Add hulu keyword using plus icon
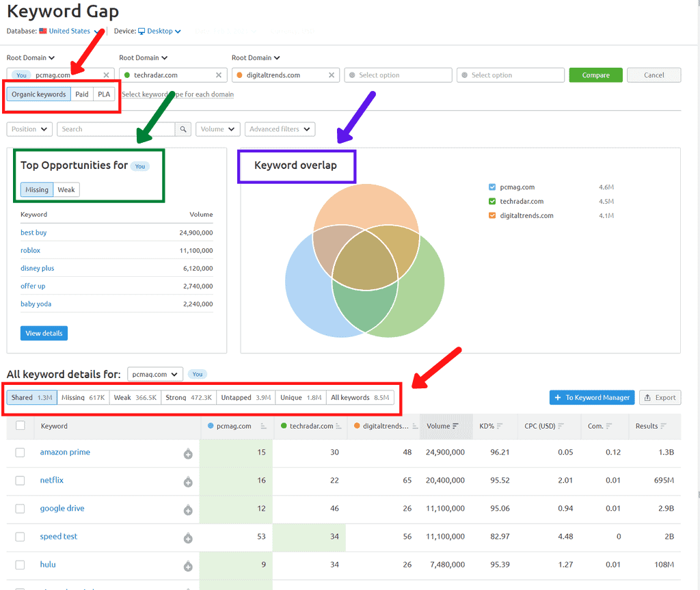The image size is (700, 590). [188, 567]
